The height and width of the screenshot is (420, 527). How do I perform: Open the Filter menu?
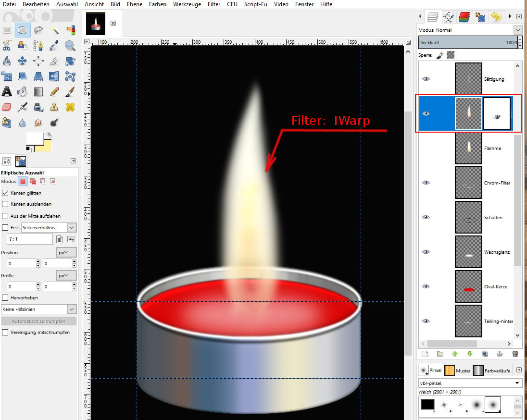pyautogui.click(x=214, y=4)
